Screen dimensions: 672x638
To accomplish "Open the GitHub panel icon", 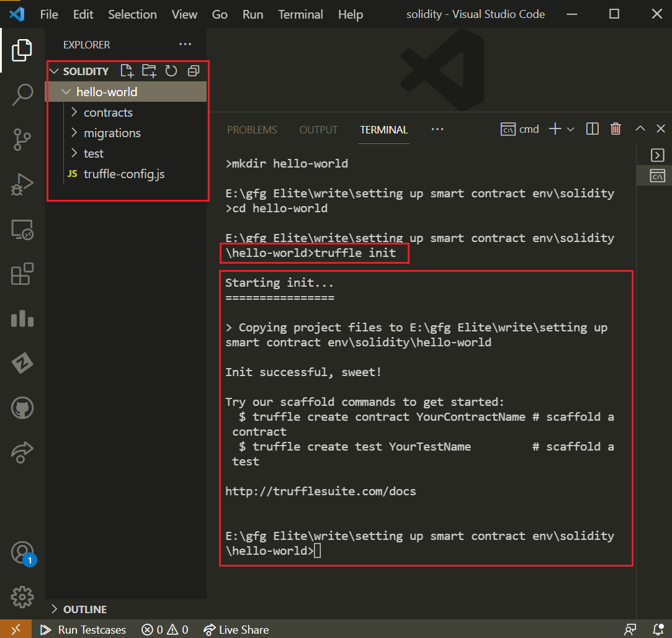I will pyautogui.click(x=22, y=408).
